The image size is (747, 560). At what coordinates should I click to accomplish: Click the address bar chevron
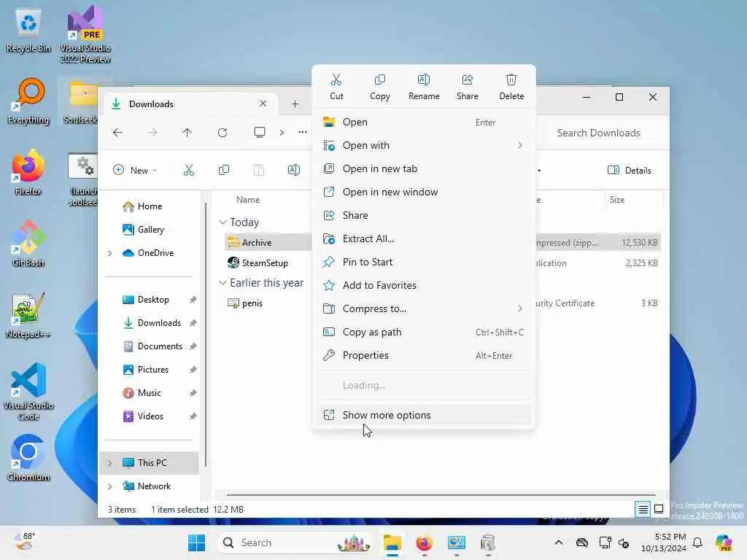(282, 133)
